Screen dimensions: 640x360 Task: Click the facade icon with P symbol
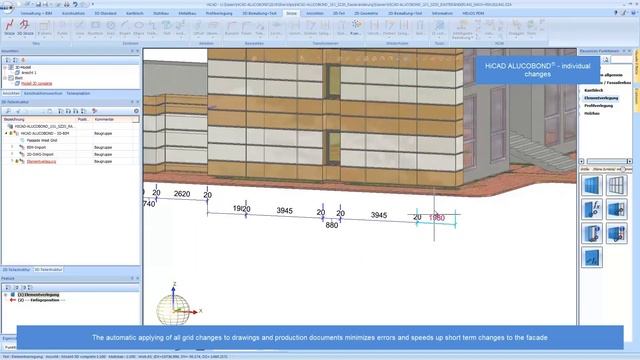(x=592, y=233)
